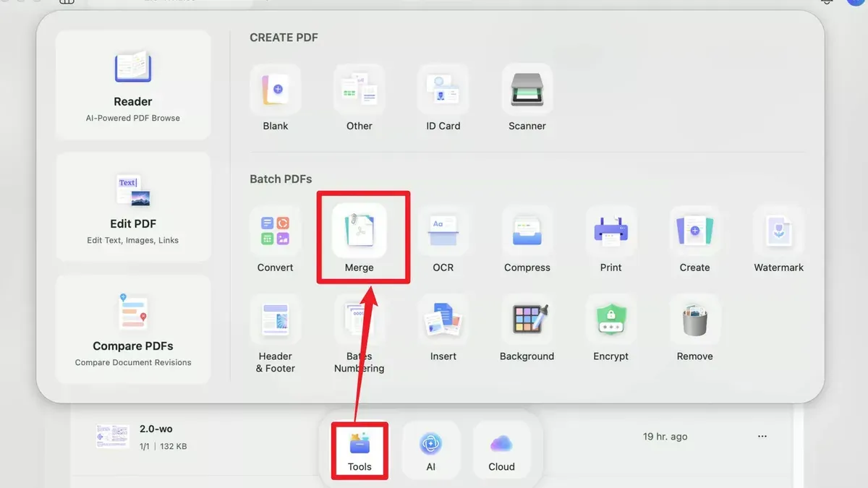Viewport: 868px width, 488px height.
Task: Create PDF from Scanner
Action: pos(527,98)
